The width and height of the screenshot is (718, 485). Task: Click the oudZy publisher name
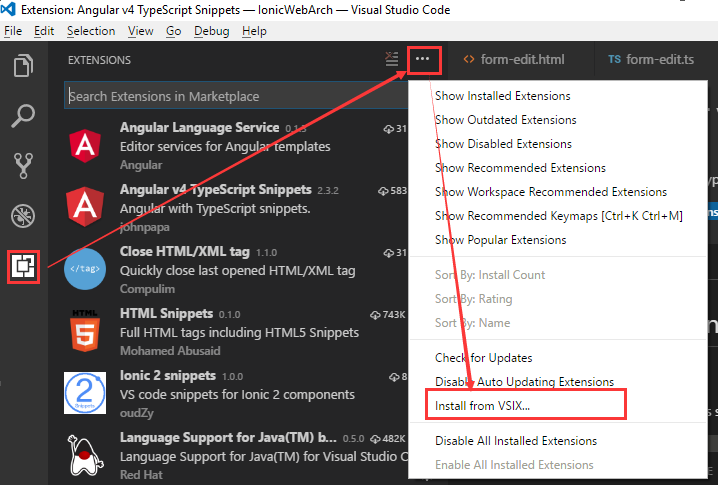tap(137, 413)
